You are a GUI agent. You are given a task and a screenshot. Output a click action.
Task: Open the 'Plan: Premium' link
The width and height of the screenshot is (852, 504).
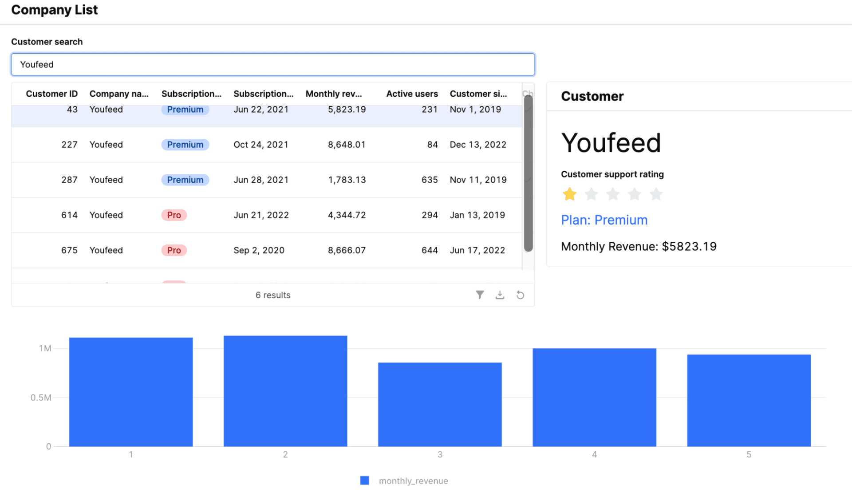(x=604, y=220)
